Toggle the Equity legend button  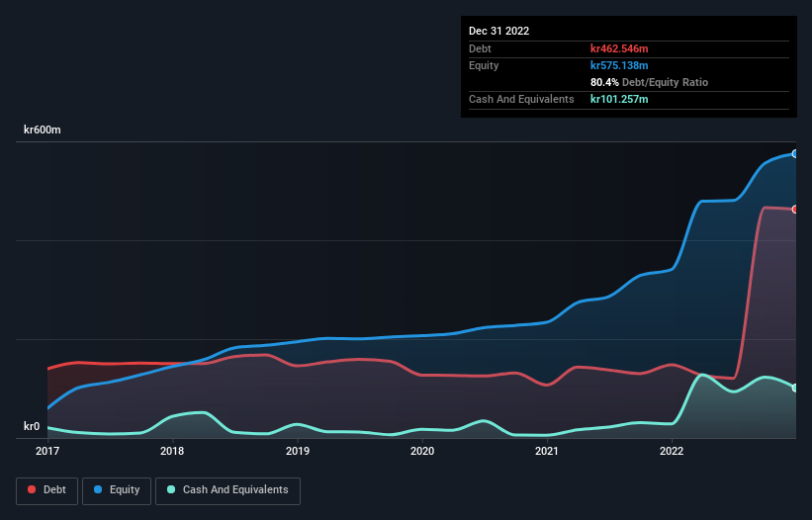[x=117, y=490]
